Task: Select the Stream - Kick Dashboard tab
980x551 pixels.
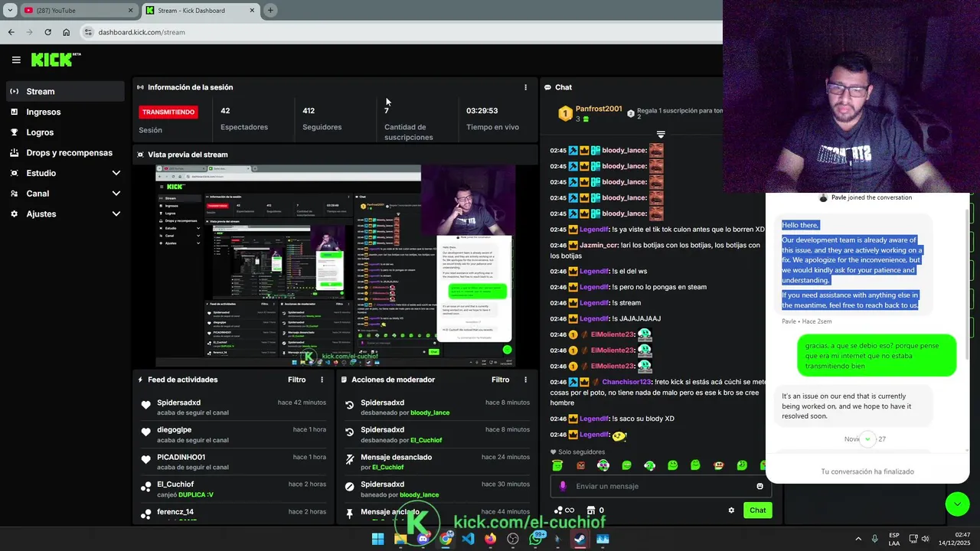Action: (201, 11)
